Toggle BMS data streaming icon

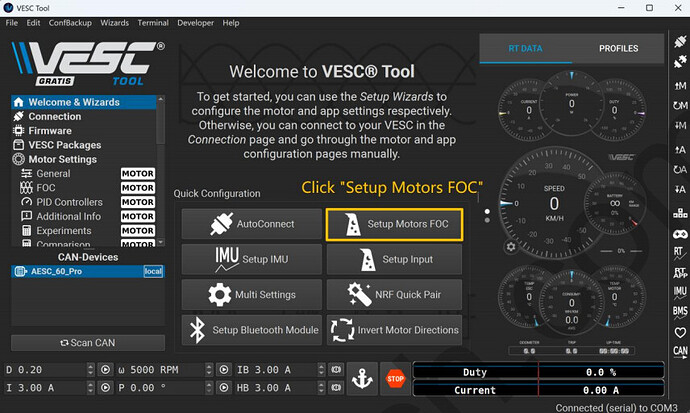click(x=680, y=313)
